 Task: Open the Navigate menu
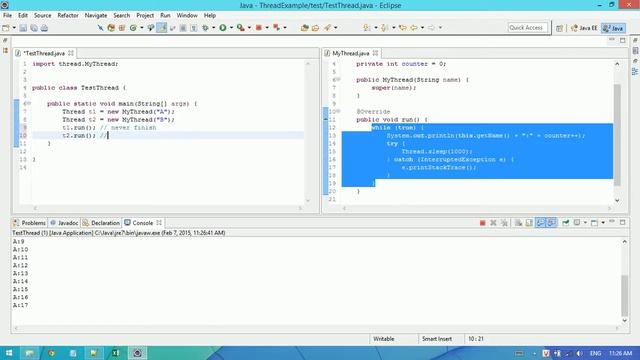tap(96, 16)
